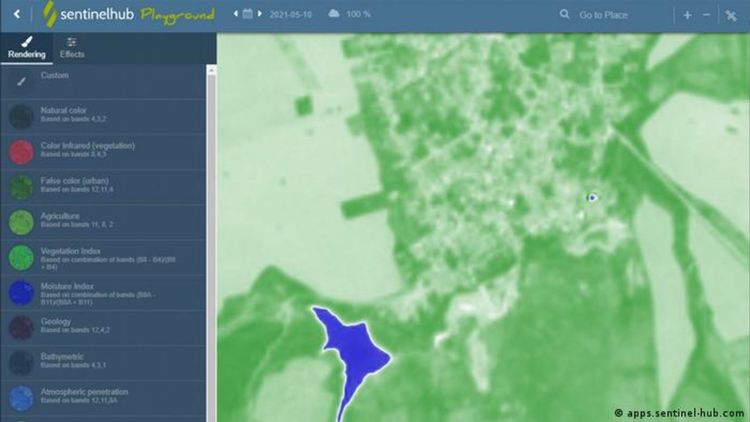
Task: Click the Agriculture green thumbnail
Action: coord(21,222)
